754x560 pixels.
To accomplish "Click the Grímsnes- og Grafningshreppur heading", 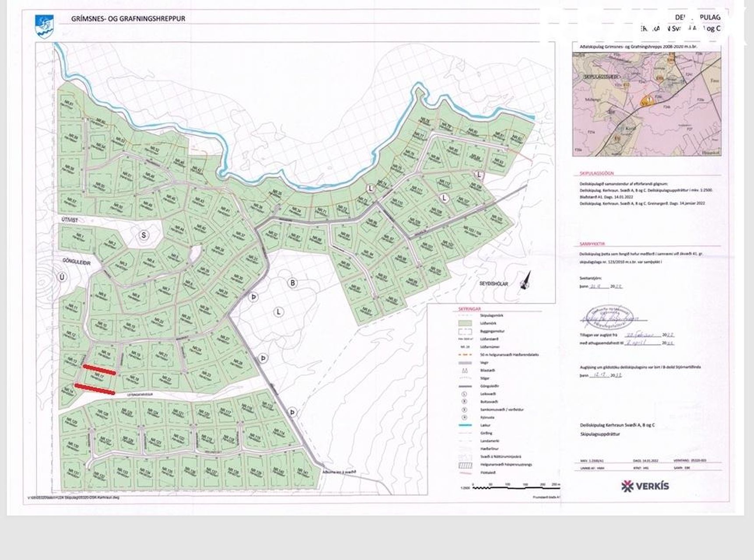I will (128, 19).
